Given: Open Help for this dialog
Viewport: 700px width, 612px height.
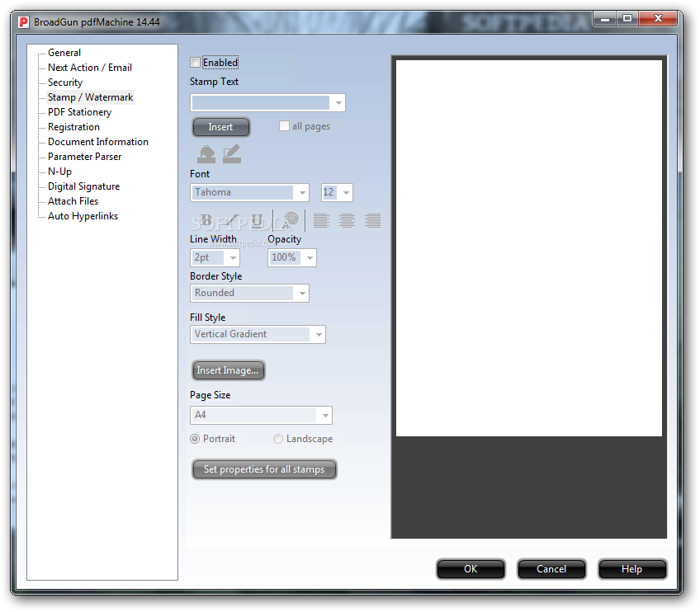Looking at the screenshot, I should 632,569.
